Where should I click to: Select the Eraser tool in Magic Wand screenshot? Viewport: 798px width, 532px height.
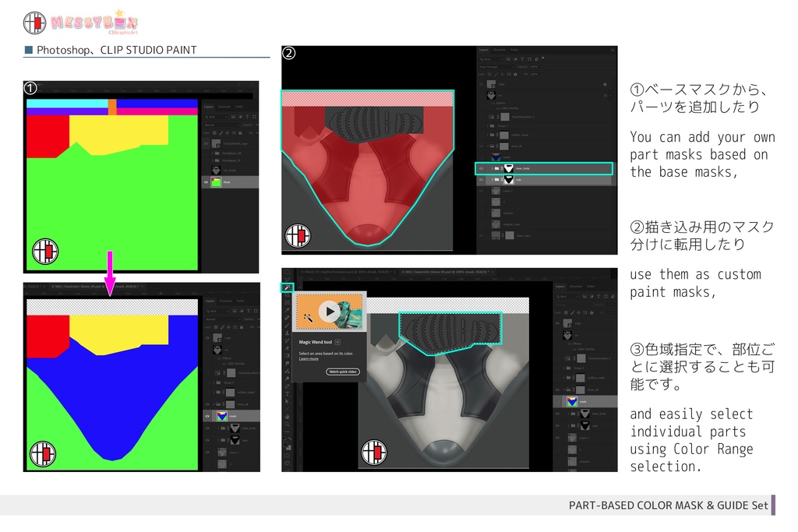pyautogui.click(x=287, y=348)
